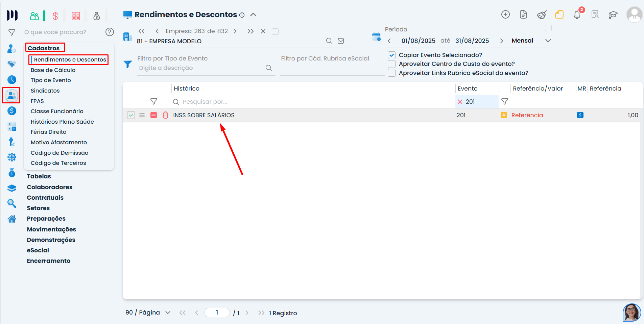Open notifications bell with badge 2
This screenshot has width=644, height=324.
point(577,15)
